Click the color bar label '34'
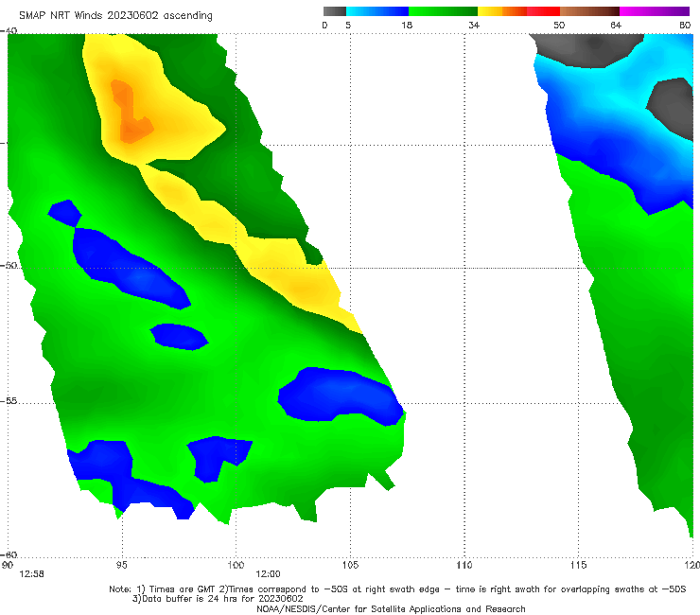The image size is (700, 615). click(474, 25)
